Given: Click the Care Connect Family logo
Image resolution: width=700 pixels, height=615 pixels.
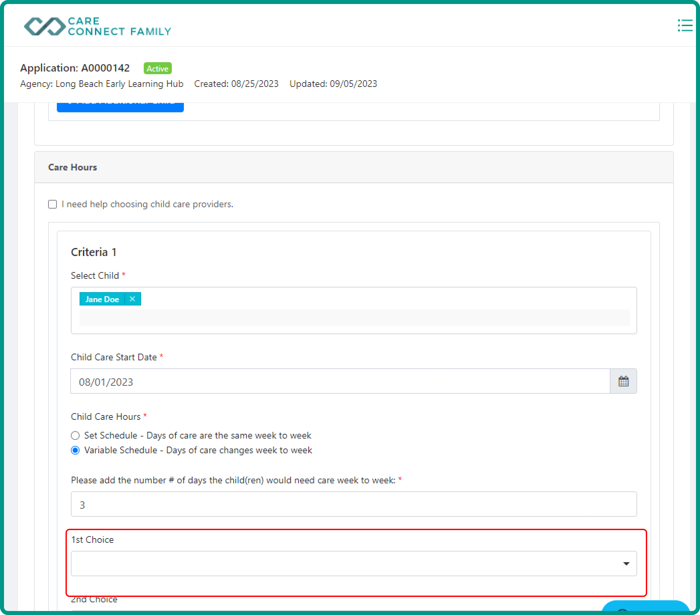Looking at the screenshot, I should (97, 26).
